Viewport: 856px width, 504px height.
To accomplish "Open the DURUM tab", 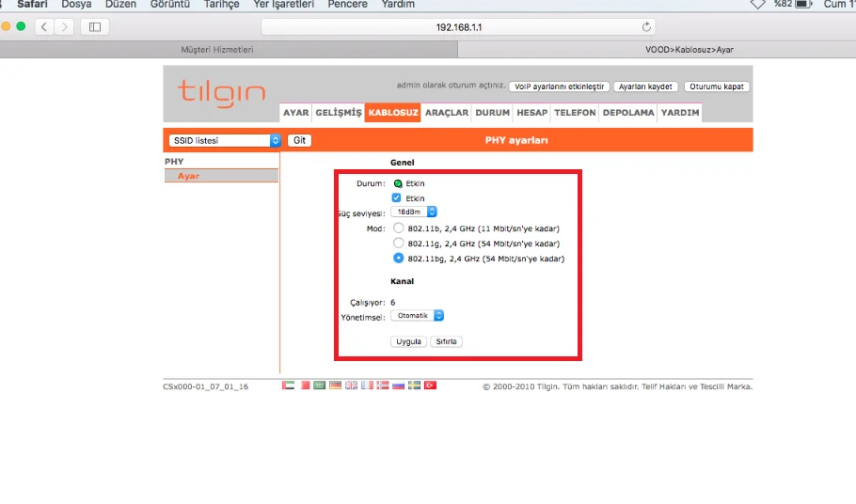I will tap(492, 113).
